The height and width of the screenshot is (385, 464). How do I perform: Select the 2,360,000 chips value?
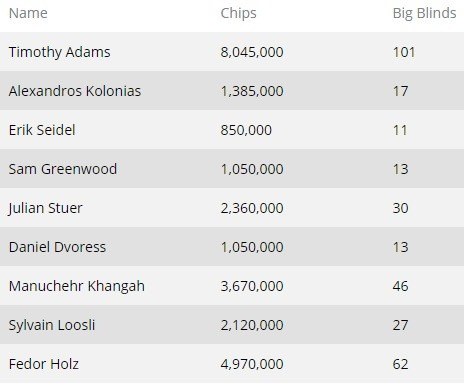click(252, 208)
